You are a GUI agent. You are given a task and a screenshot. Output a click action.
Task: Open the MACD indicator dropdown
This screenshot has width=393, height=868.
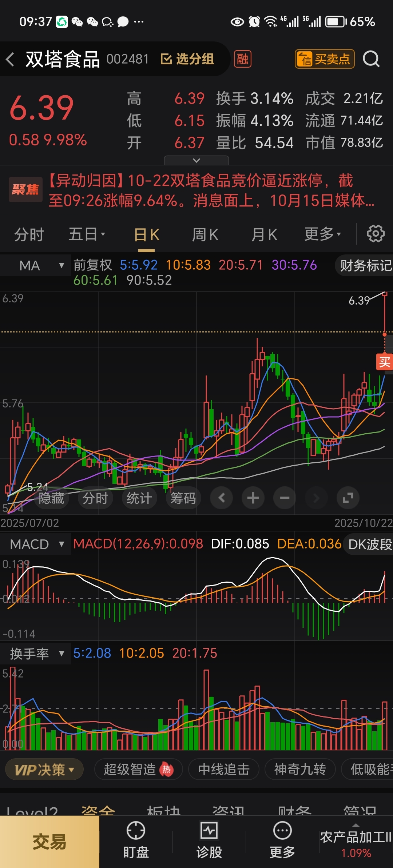pos(36,544)
